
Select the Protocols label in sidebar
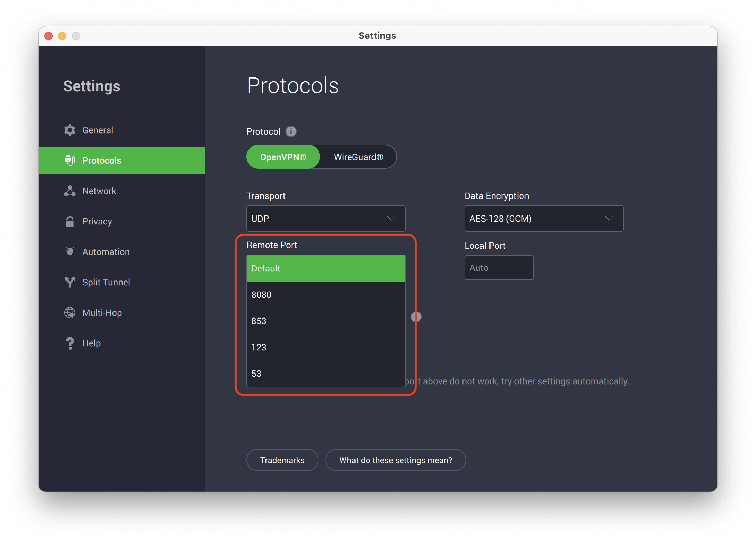(x=102, y=160)
